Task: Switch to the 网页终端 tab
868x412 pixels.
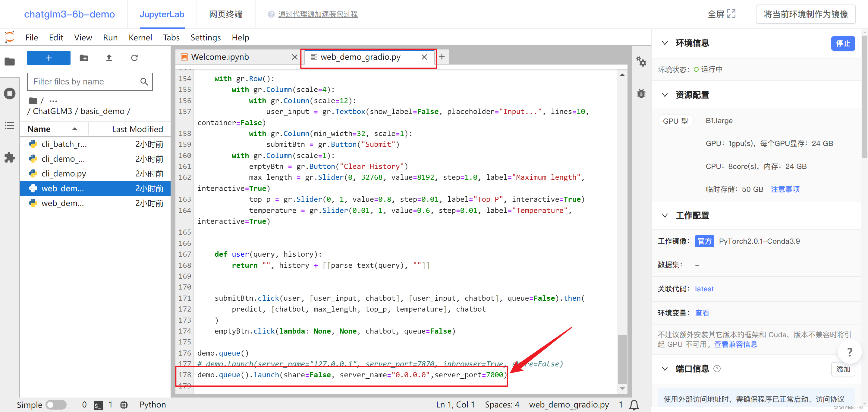Action: 225,14
